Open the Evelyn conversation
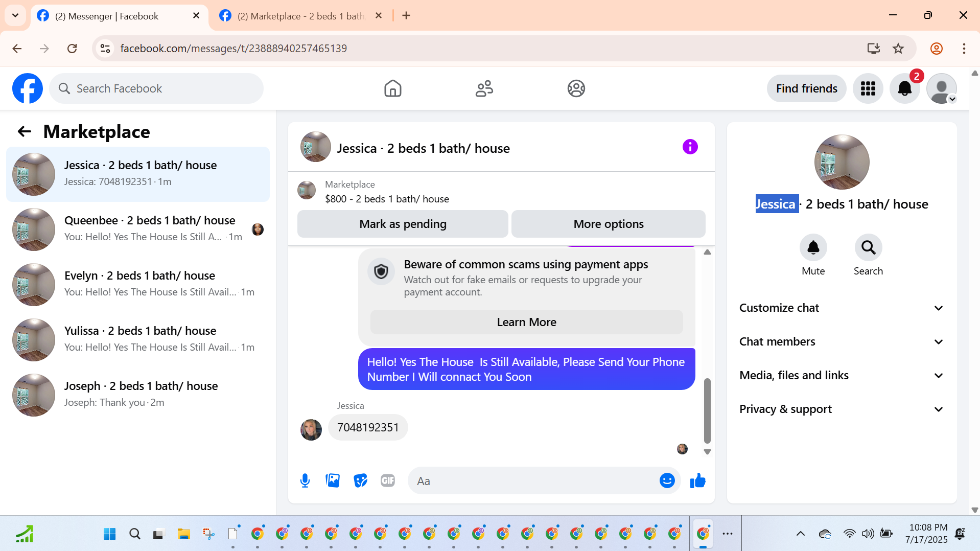 138,284
